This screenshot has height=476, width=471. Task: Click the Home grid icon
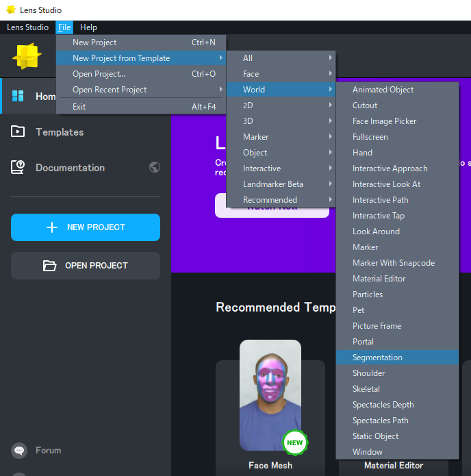tap(18, 96)
